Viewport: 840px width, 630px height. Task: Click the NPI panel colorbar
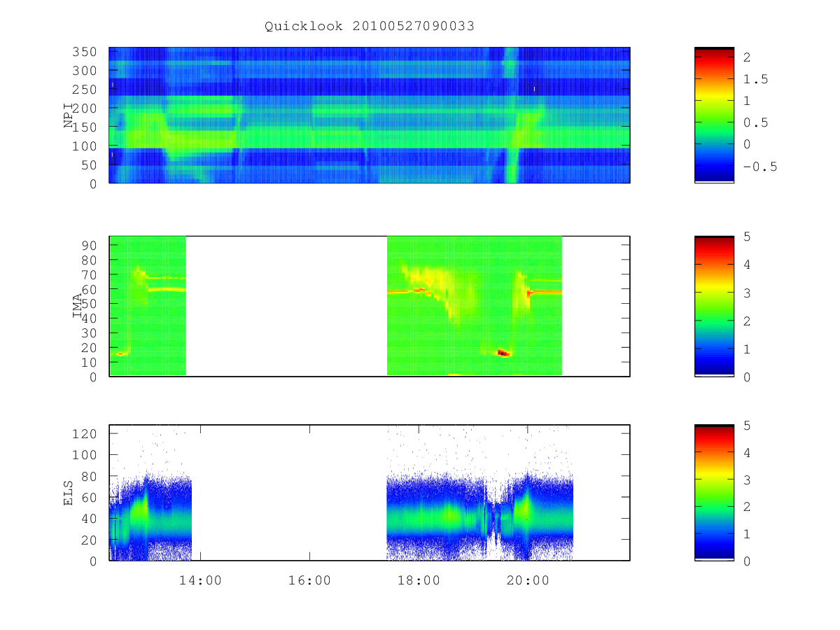(x=714, y=115)
